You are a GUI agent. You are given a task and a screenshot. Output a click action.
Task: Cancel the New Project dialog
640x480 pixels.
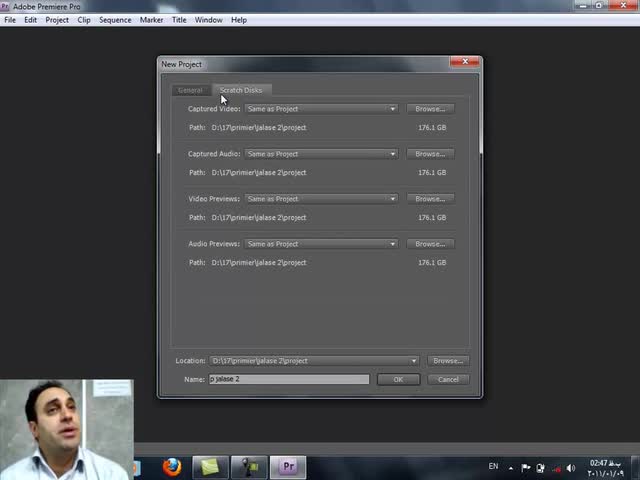(448, 380)
